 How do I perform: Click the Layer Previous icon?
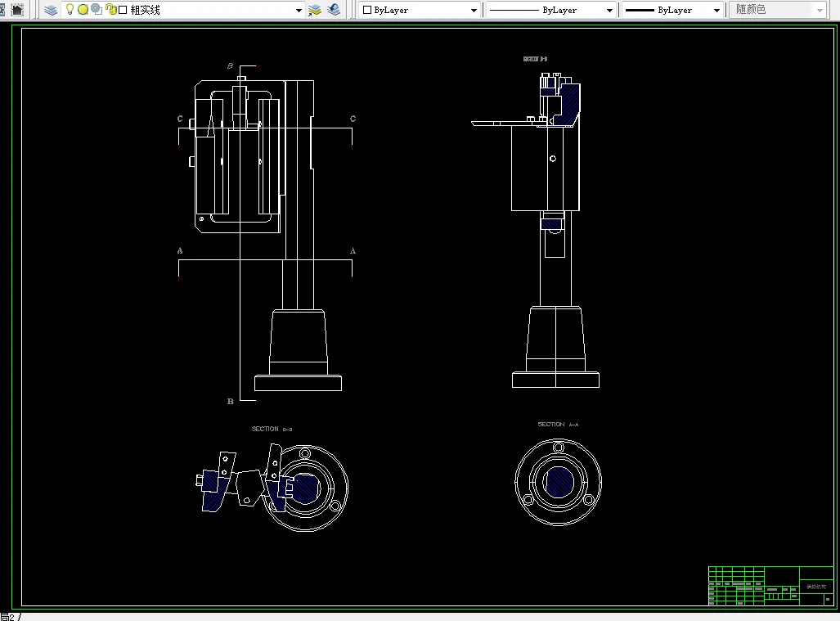334,10
